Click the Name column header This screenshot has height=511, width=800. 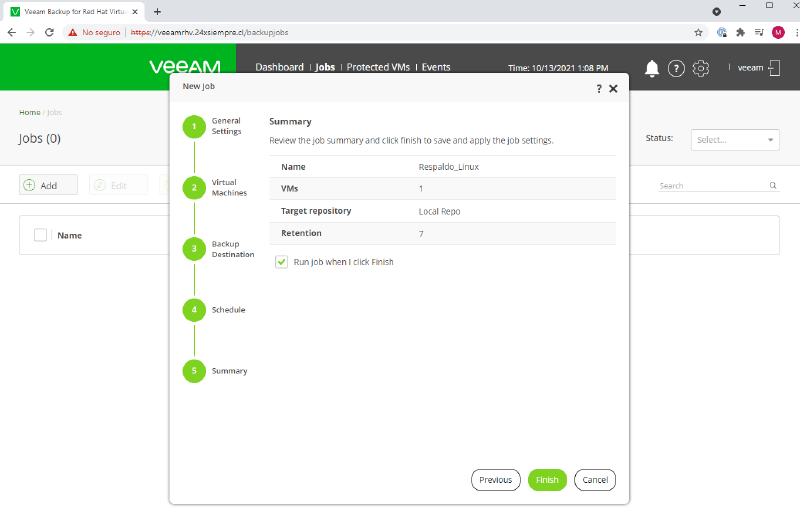[69, 235]
